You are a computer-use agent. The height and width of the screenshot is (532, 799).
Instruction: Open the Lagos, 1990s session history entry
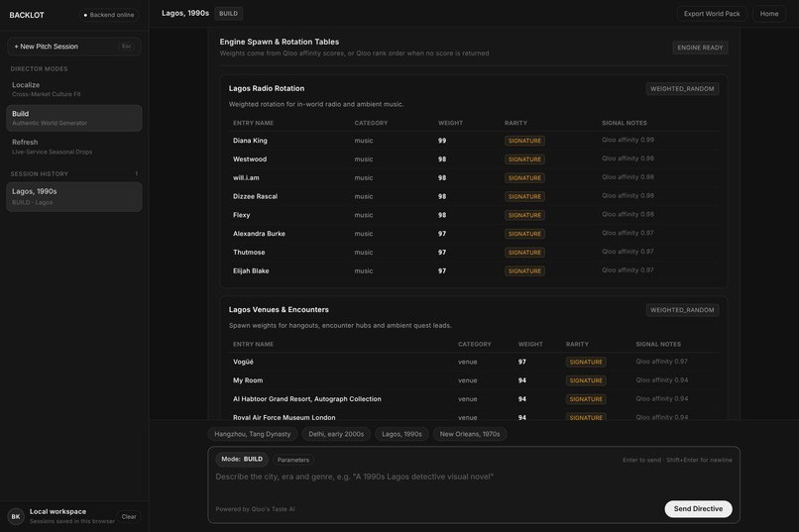(x=74, y=196)
